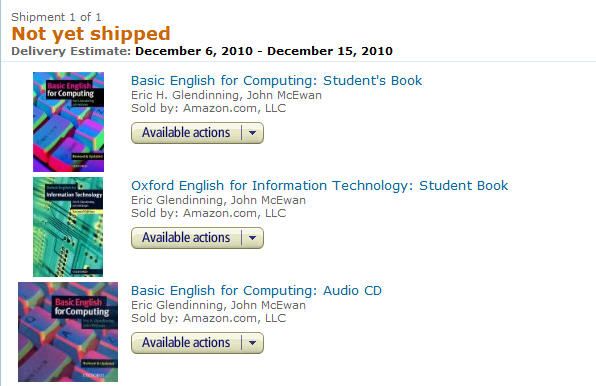
Task: Click the author names under the Audio CD title
Action: pos(218,305)
